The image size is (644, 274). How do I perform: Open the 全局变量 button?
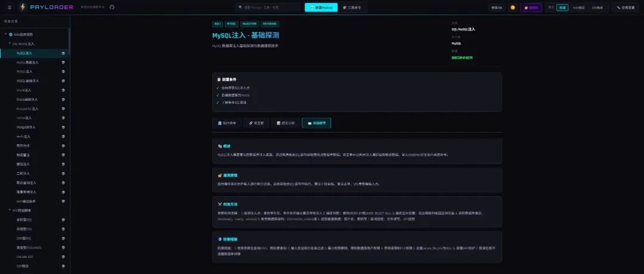pyautogui.click(x=626, y=7)
